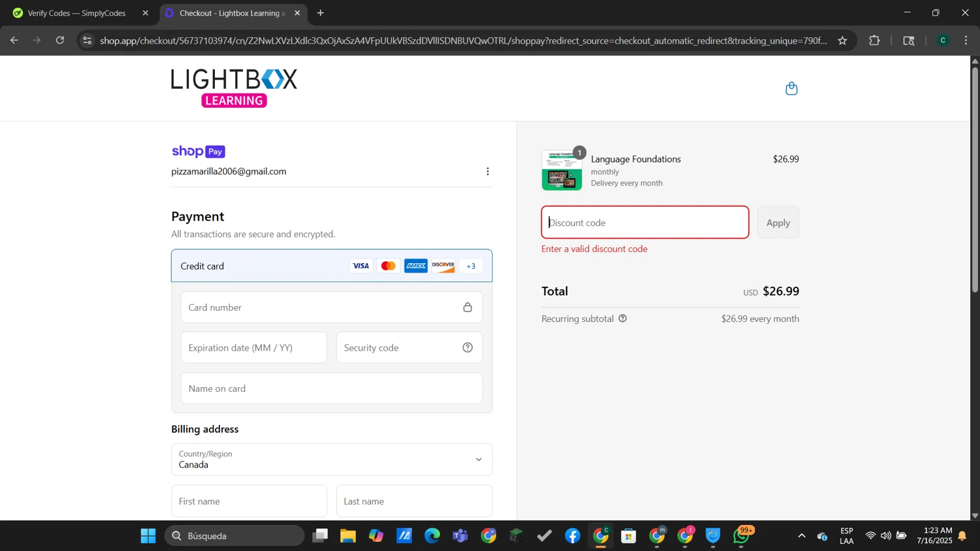The image size is (980, 551).
Task: Open new browser tab
Action: point(320,13)
